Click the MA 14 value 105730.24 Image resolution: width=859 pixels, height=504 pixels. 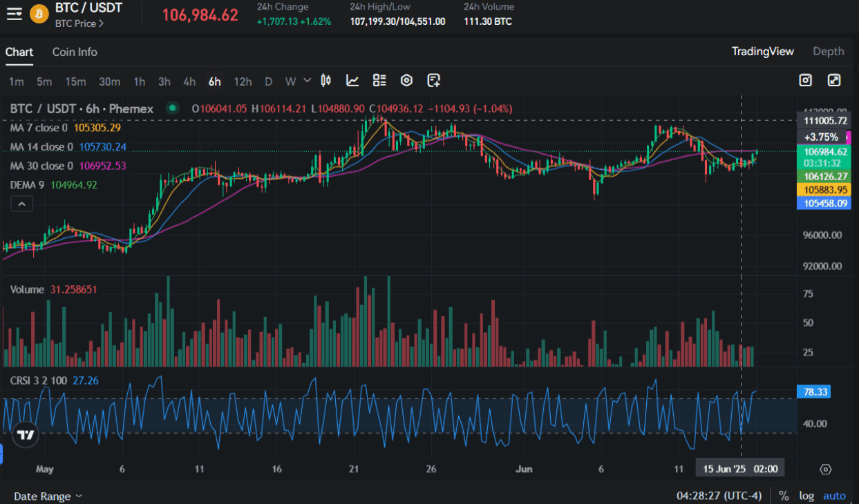[x=103, y=147]
